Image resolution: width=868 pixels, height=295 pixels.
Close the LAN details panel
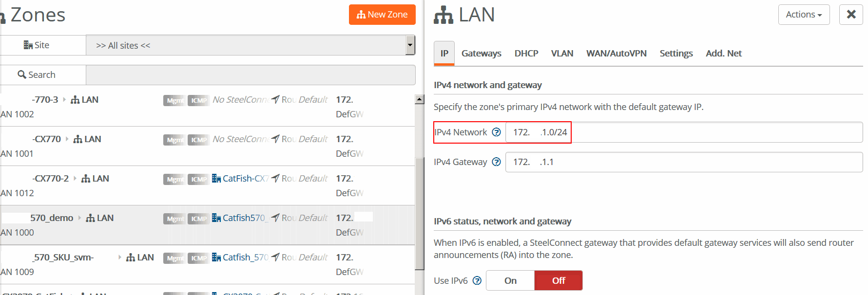(851, 15)
